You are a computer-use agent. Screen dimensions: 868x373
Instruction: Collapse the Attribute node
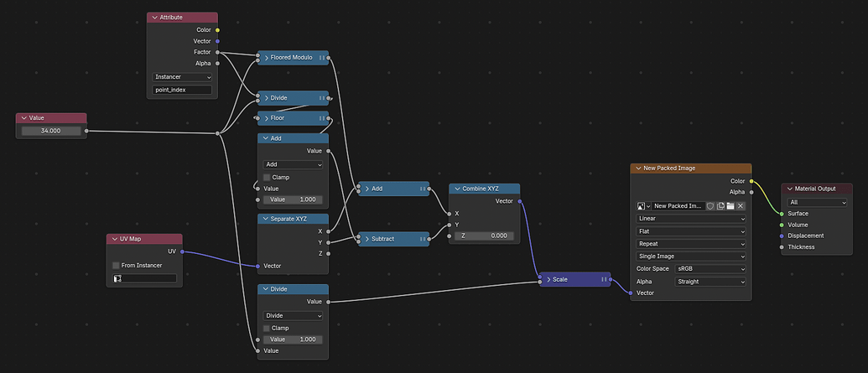(x=154, y=18)
